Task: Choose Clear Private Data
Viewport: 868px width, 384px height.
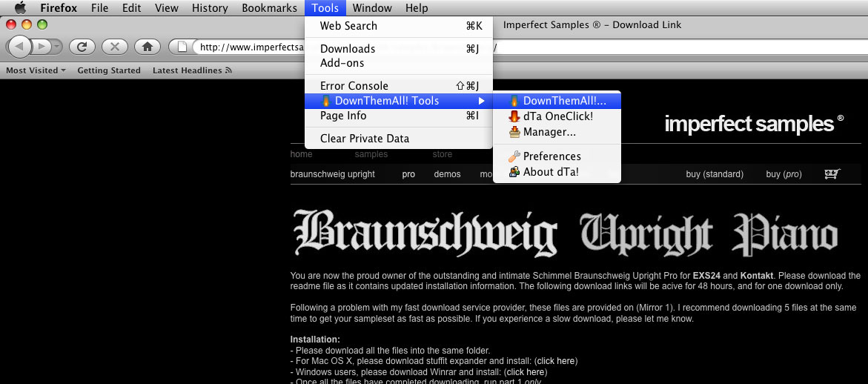Action: (x=399, y=139)
